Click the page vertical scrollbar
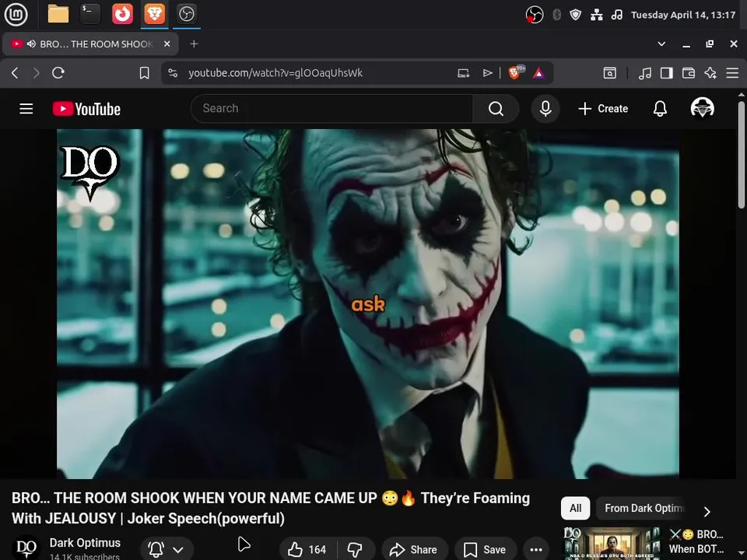 [742, 154]
